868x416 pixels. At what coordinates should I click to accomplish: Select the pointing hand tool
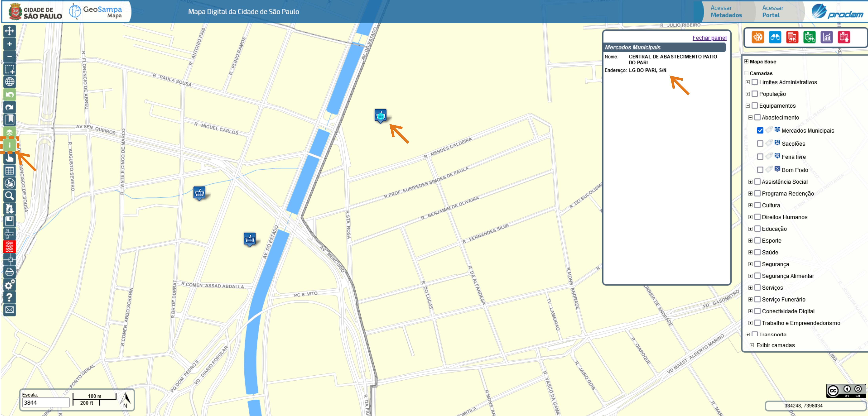tap(10, 158)
